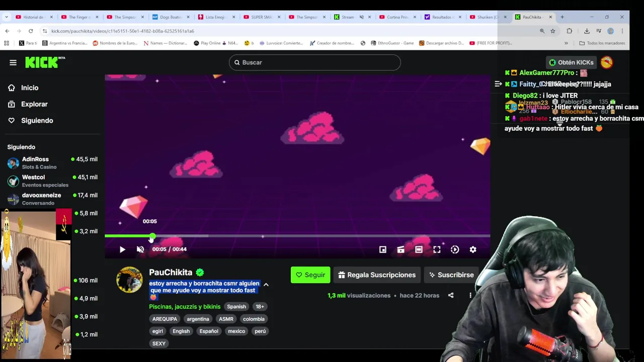644x362 pixels.
Task: Click the egirl tag
Action: 157,331
